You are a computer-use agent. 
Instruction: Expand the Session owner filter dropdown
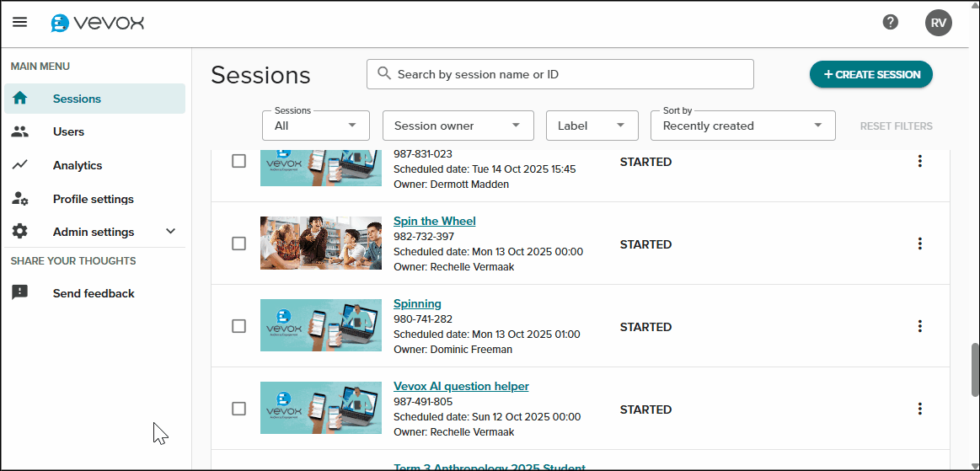coord(458,126)
